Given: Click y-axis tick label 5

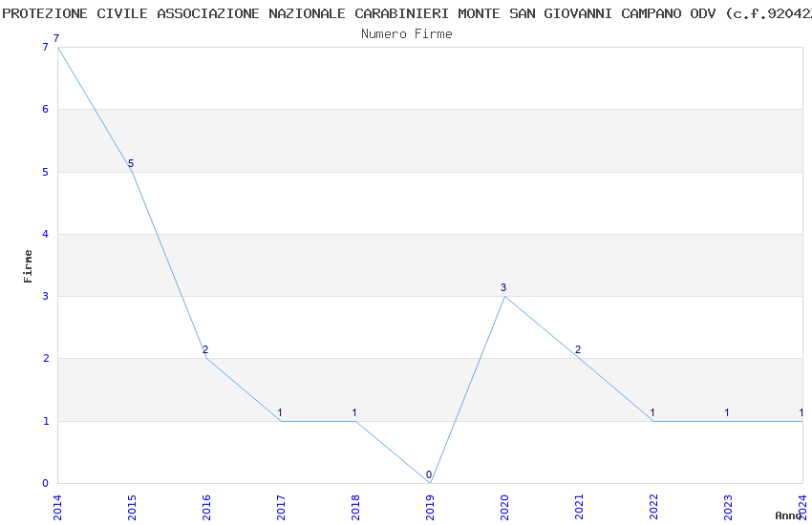Looking at the screenshot, I should click(46, 172).
